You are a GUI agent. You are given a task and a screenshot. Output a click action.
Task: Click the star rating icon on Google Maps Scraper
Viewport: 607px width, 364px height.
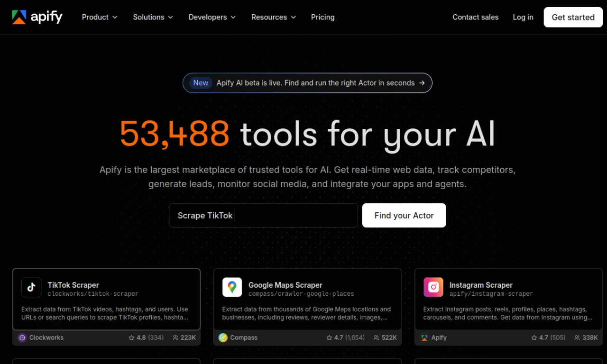coord(329,337)
